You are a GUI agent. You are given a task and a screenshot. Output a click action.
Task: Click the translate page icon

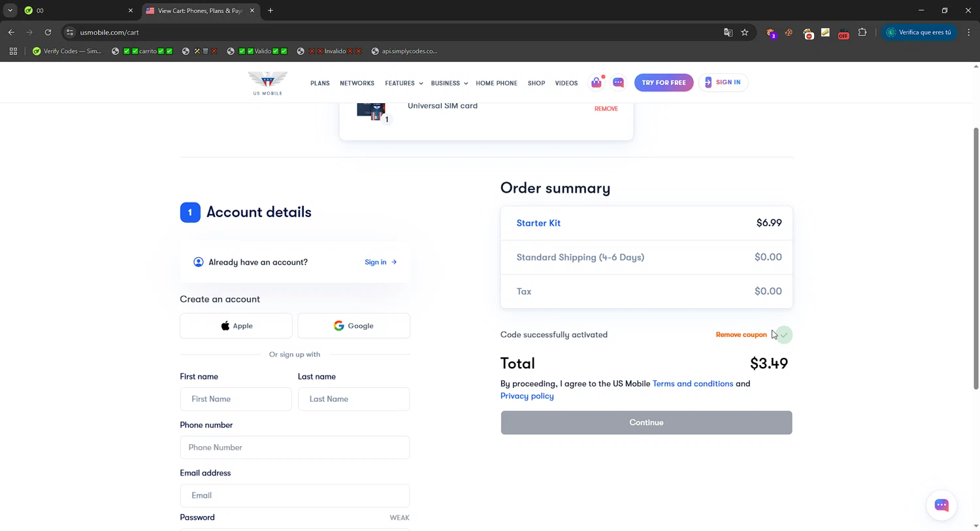click(728, 32)
